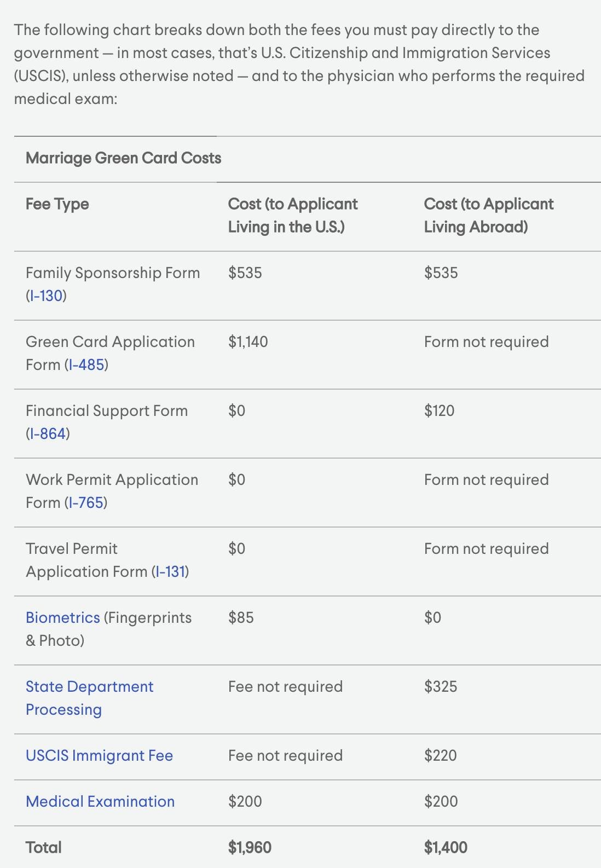The image size is (601, 868).
Task: Select the $1,400 total for applicants abroad
Action: [x=446, y=848]
